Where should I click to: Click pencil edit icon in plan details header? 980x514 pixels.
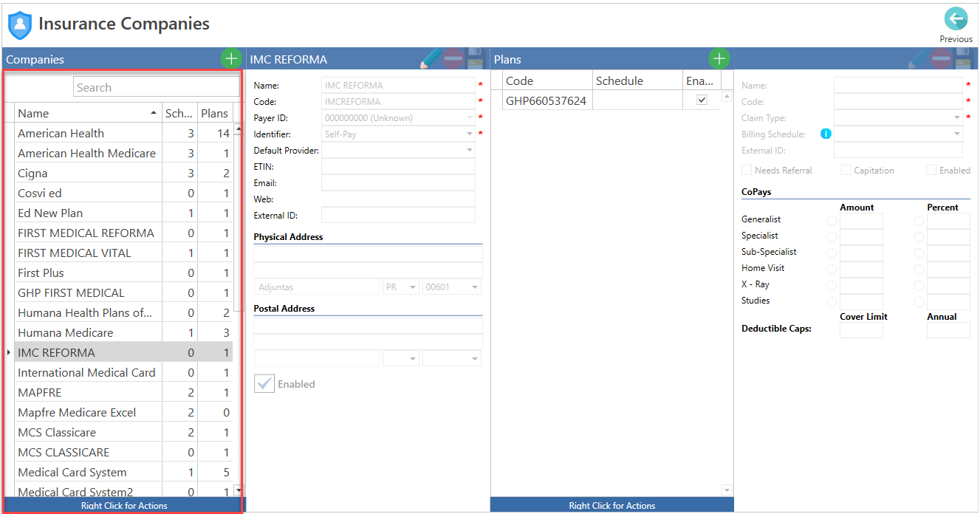919,59
